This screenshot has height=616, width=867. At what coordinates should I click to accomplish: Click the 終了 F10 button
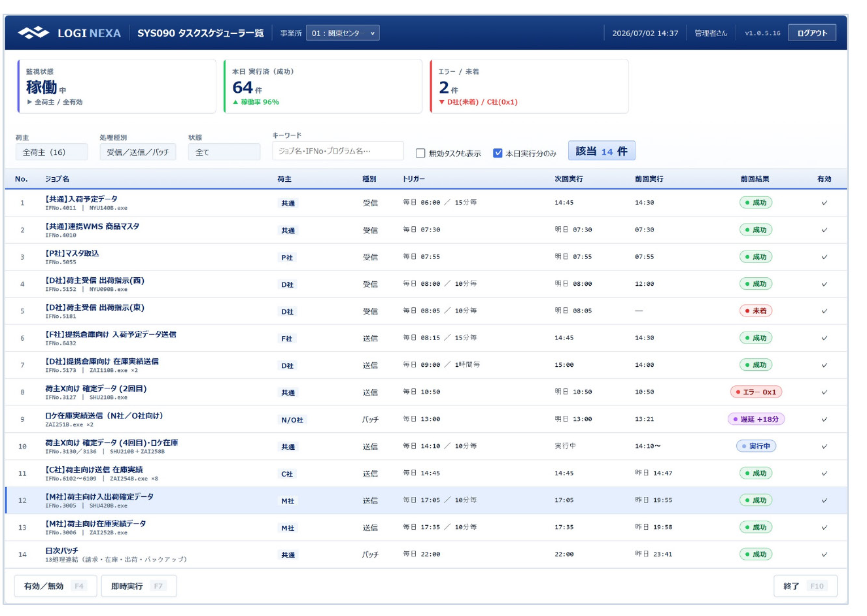(x=805, y=586)
